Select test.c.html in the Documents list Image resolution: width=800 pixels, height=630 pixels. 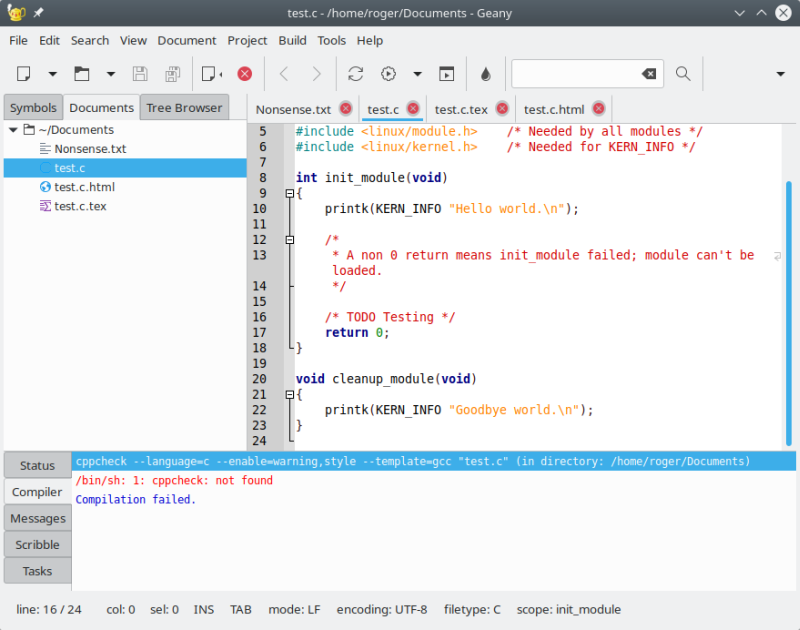85,187
